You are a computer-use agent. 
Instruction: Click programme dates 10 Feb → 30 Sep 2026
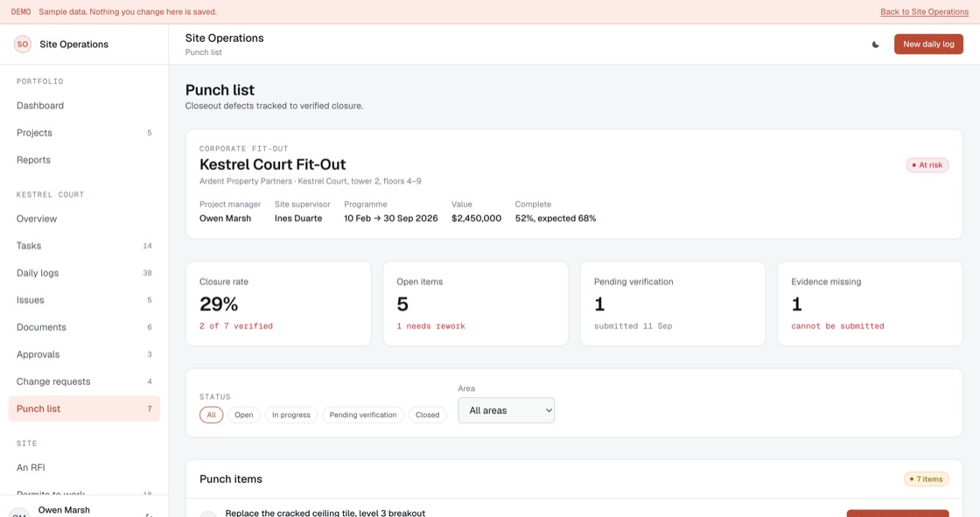coord(390,218)
